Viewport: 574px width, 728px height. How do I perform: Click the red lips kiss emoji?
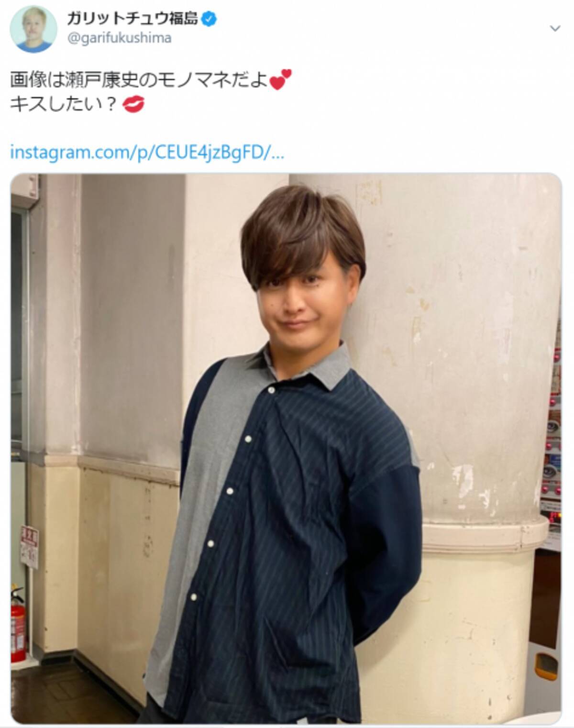pyautogui.click(x=132, y=105)
